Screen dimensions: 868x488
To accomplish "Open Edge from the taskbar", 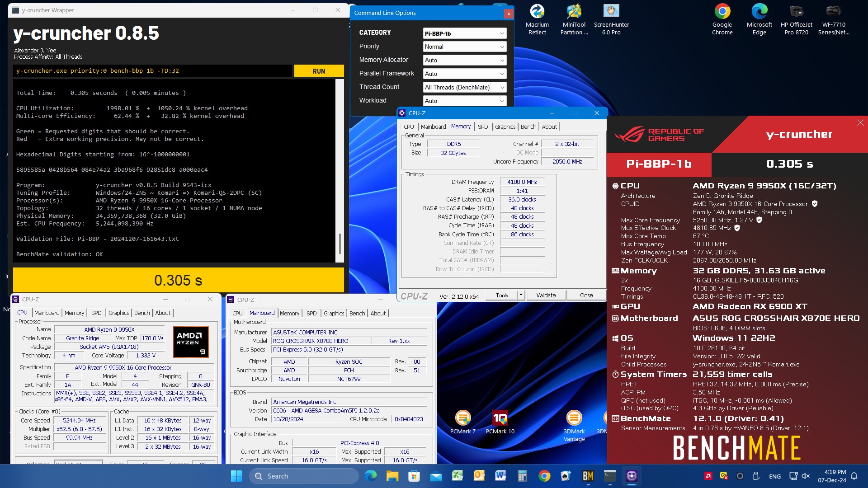I will pos(371,476).
